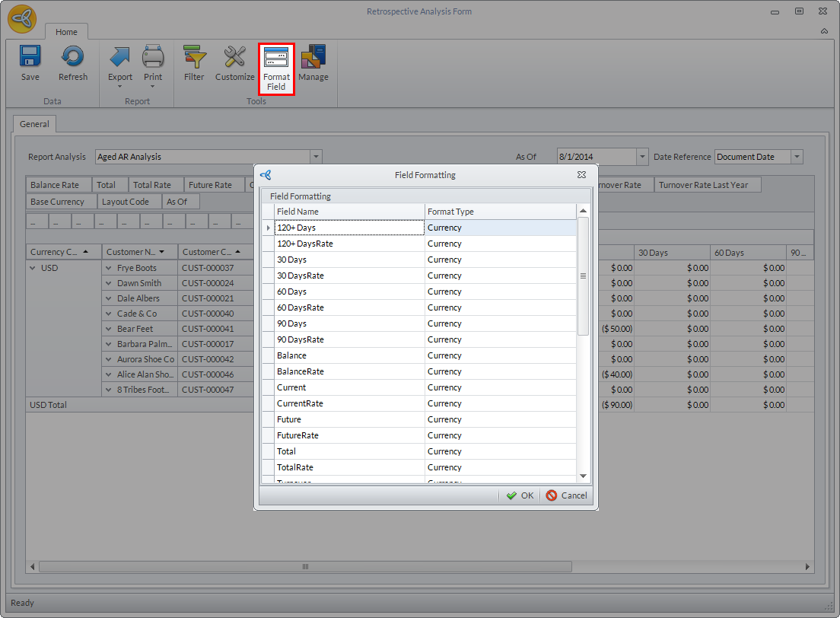Expand the Report Analysis dropdown
Viewport: 840px width, 618px height.
[x=316, y=157]
